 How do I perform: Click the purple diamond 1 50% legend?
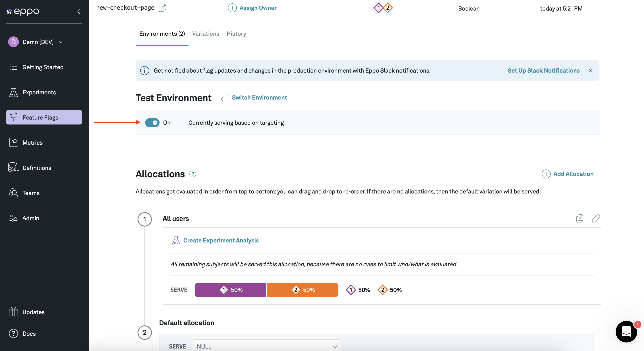358,290
